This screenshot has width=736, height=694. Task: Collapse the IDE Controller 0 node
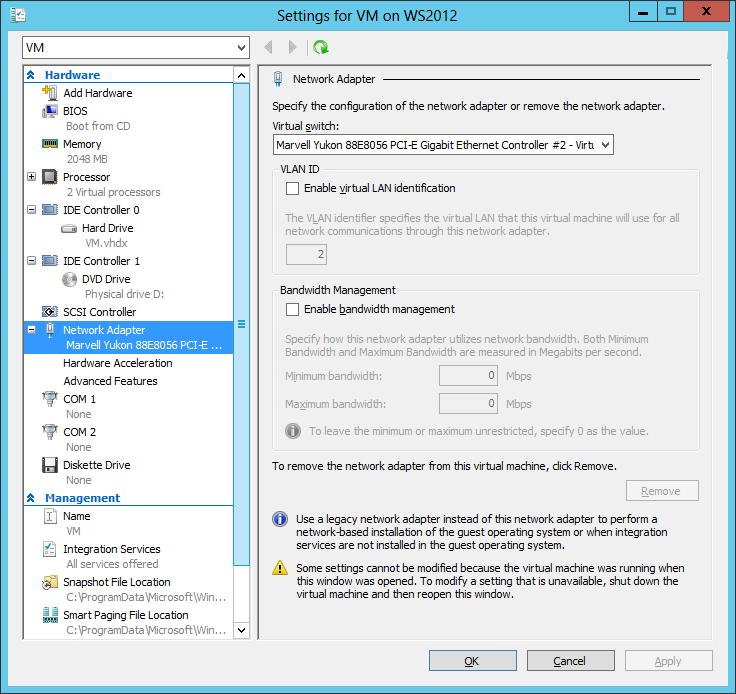coord(32,210)
